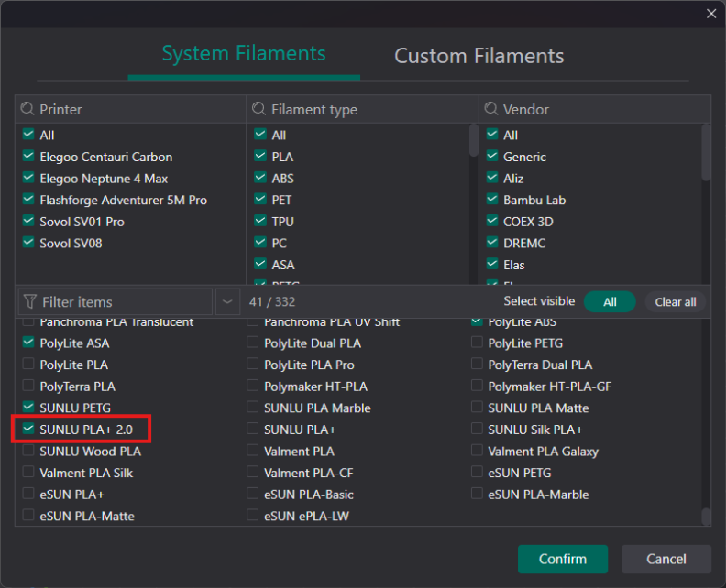Toggle Sovol SV01 Pro checkbox
Screen dimensions: 726x588
(x=28, y=221)
